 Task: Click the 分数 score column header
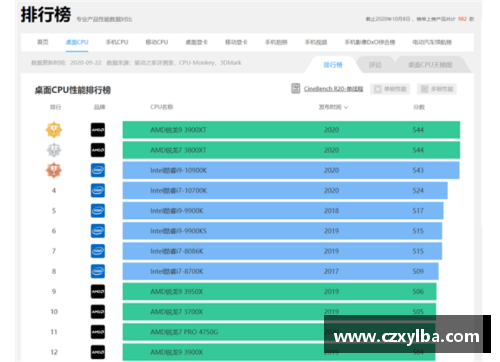(x=419, y=107)
